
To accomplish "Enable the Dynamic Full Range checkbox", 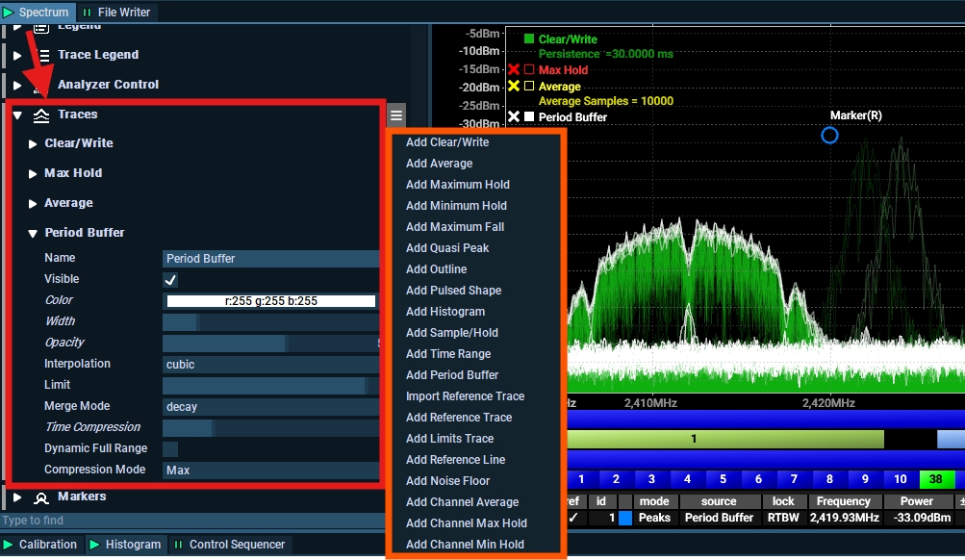I will 170,449.
